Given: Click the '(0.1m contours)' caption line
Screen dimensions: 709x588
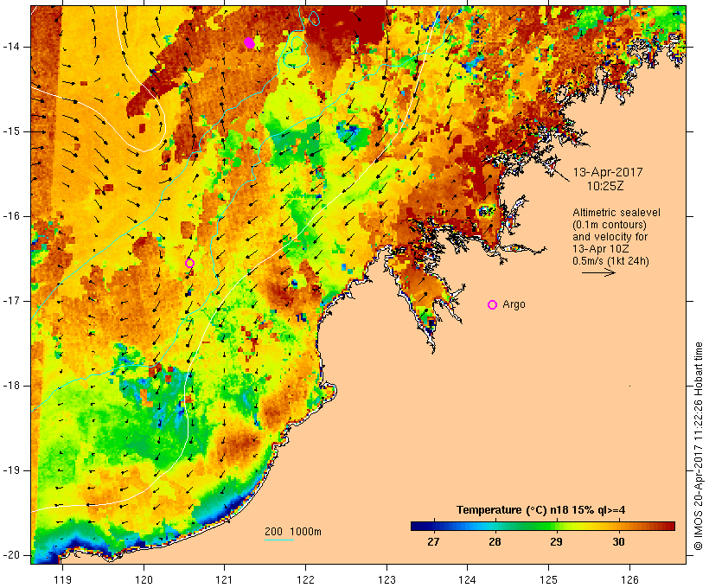Looking at the screenshot, I should pyautogui.click(x=609, y=225).
